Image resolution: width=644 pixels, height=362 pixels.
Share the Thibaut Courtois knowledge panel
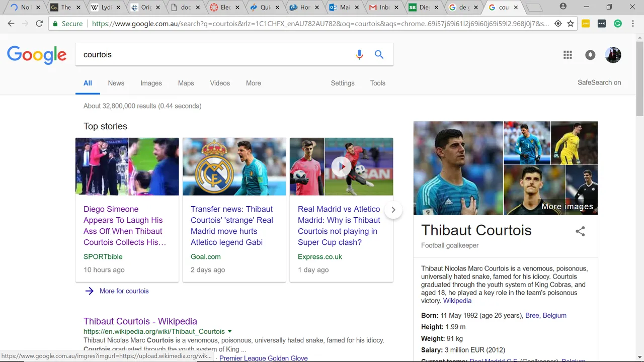pyautogui.click(x=580, y=231)
